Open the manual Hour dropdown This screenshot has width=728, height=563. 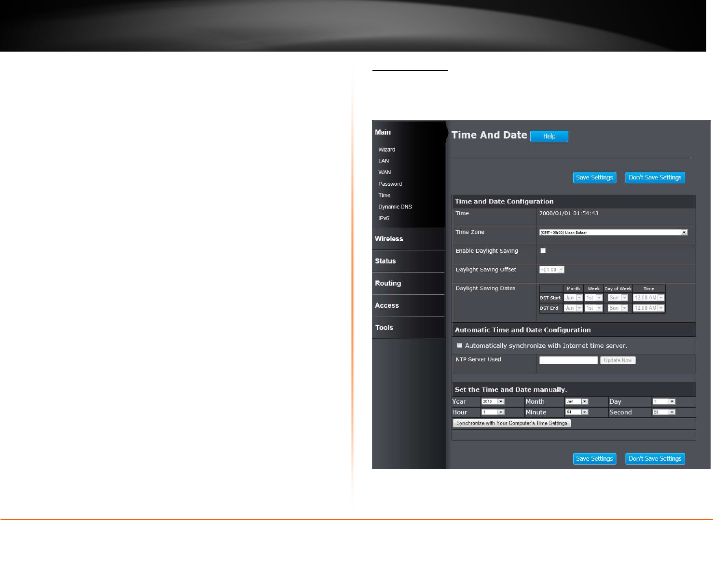tap(493, 412)
